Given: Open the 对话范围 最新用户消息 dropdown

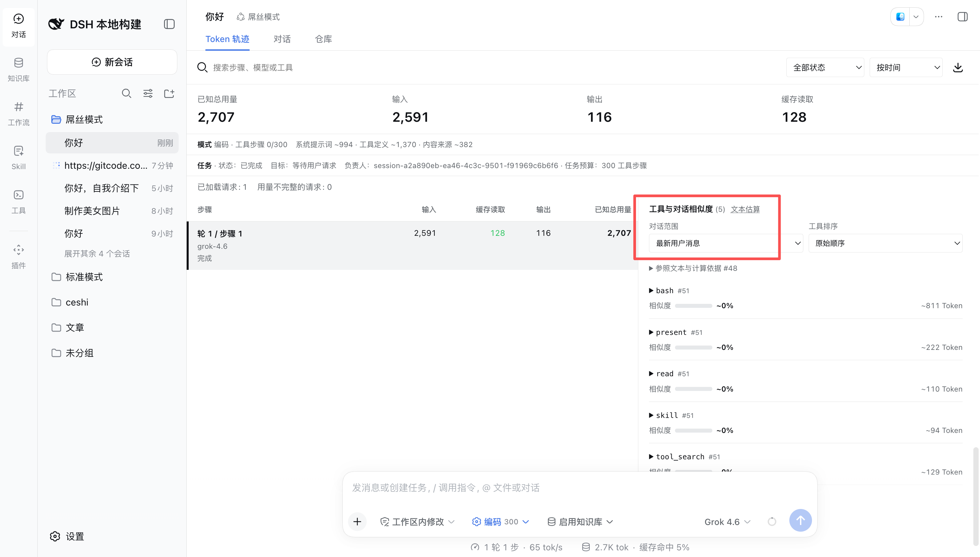Looking at the screenshot, I should tap(725, 243).
